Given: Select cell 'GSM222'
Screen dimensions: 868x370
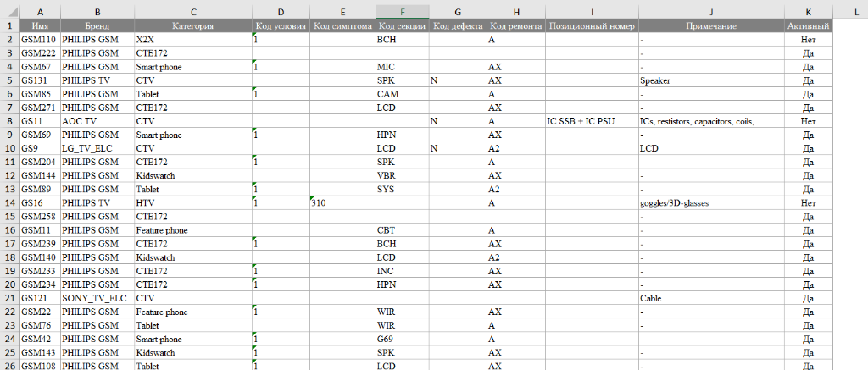Looking at the screenshot, I should point(40,53).
